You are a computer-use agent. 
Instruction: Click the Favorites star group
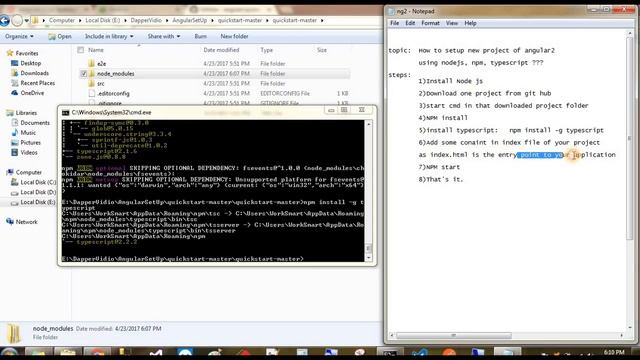tap(27, 53)
